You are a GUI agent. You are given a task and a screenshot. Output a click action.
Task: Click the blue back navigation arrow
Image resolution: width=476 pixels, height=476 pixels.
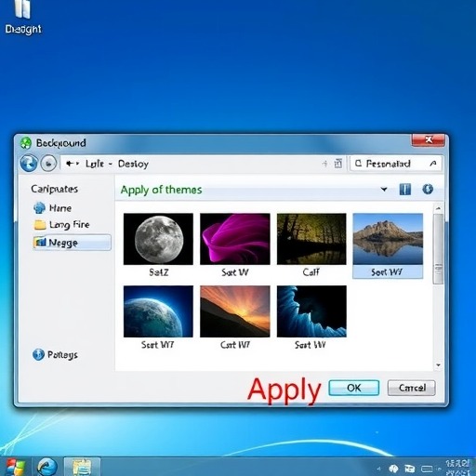pyautogui.click(x=29, y=163)
